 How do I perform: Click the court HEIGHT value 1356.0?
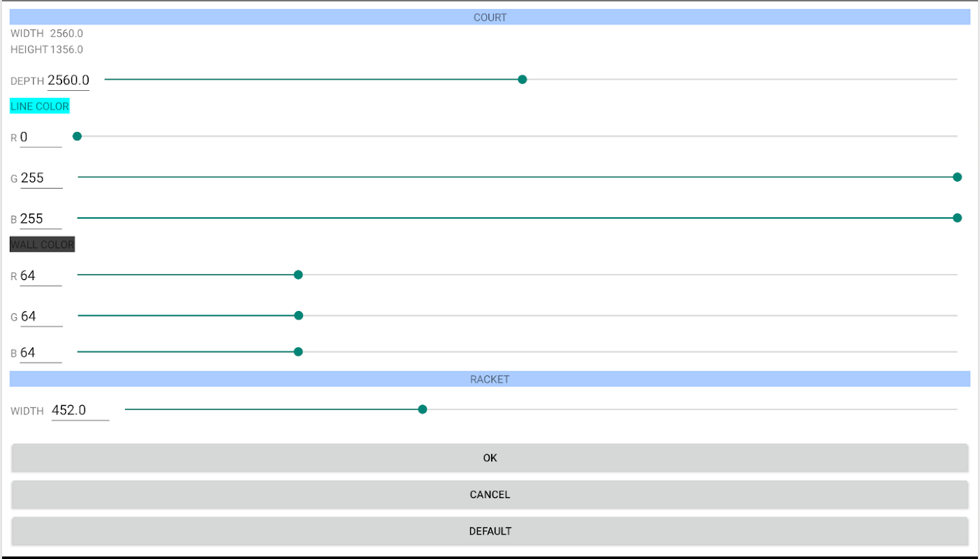click(x=66, y=50)
